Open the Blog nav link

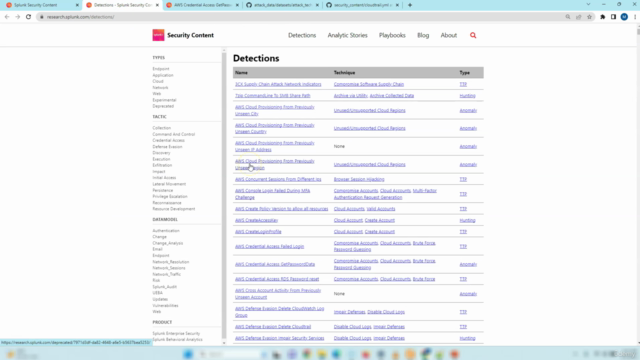423,36
